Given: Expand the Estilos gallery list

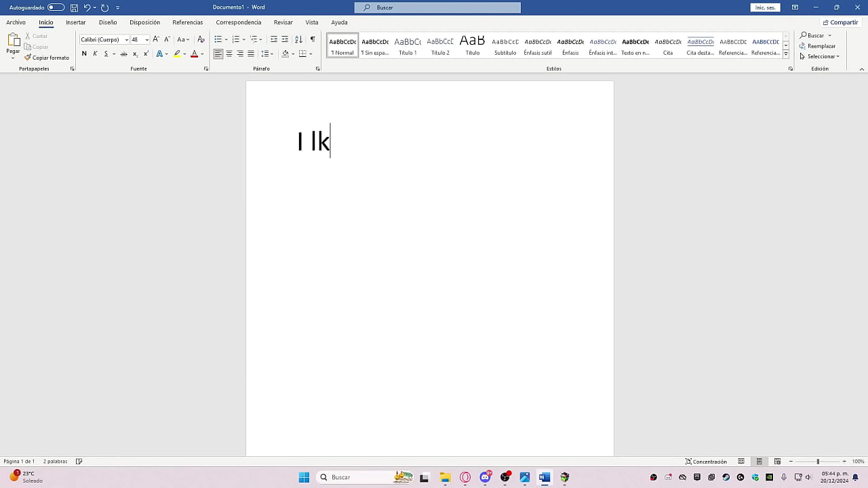Looking at the screenshot, I should point(786,54).
